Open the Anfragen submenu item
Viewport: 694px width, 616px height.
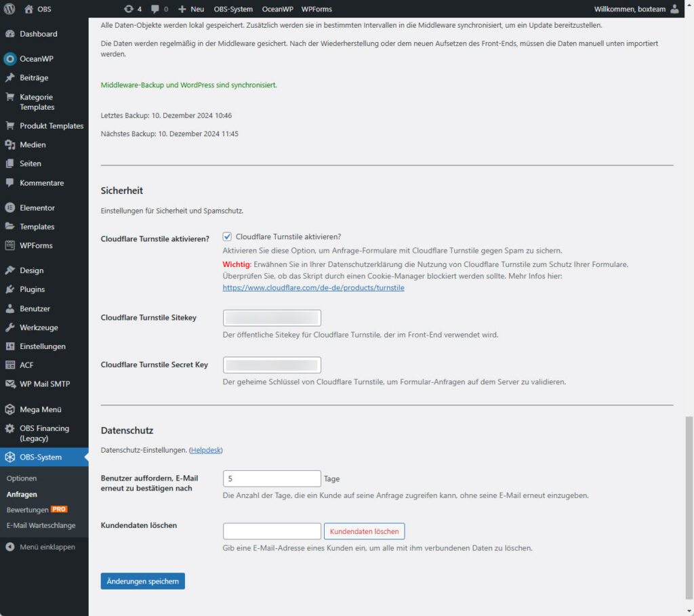(22, 494)
